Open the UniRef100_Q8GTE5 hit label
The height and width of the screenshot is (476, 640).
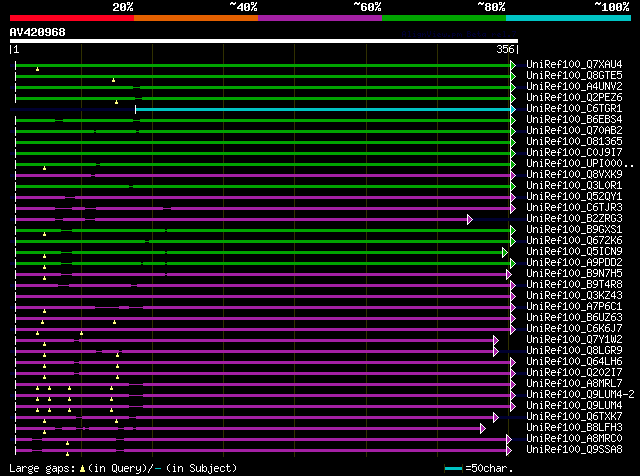click(x=574, y=76)
